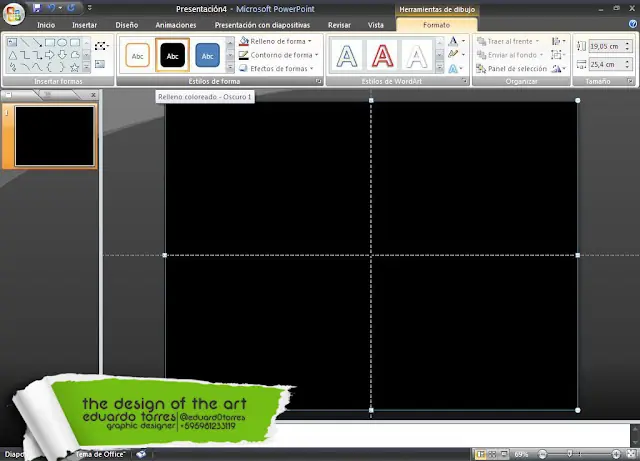This screenshot has width=640, height=461.
Task: Pick the text box shape
Action: tap(12, 42)
